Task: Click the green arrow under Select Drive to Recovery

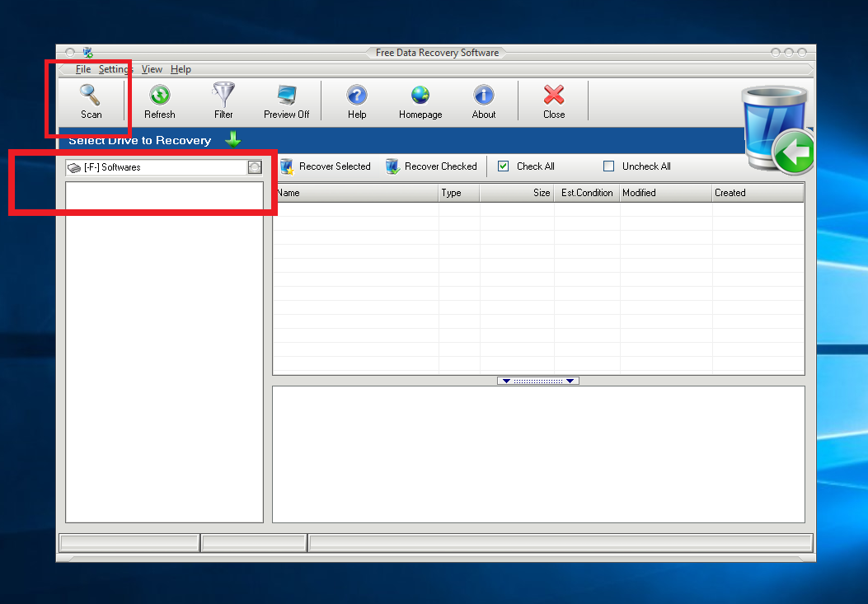Action: pos(232,139)
